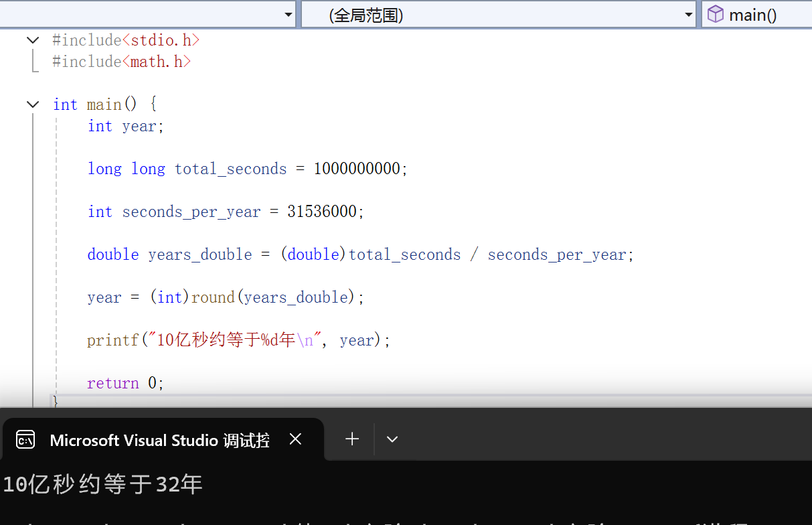The height and width of the screenshot is (525, 812).
Task: Click the #include<stdio.h> line
Action: click(126, 40)
